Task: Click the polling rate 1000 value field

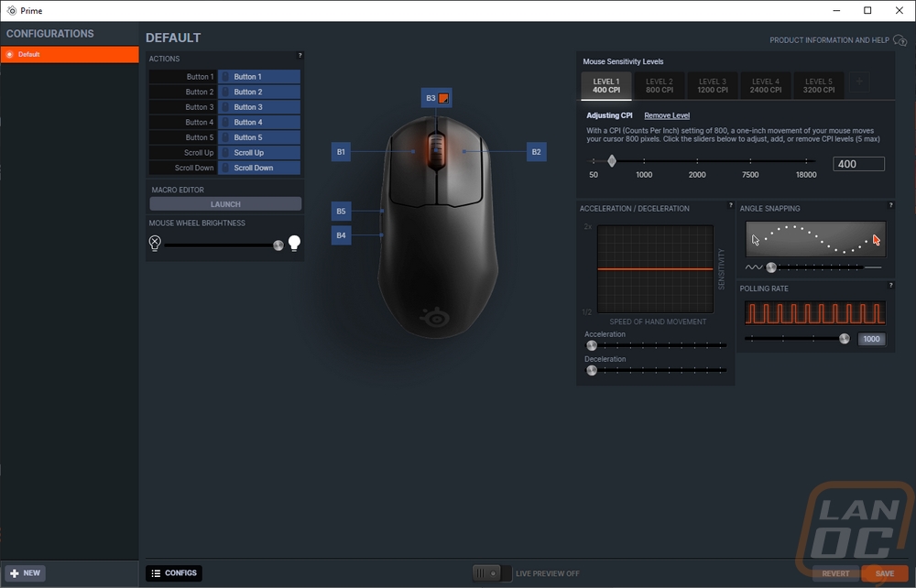Action: click(x=872, y=339)
